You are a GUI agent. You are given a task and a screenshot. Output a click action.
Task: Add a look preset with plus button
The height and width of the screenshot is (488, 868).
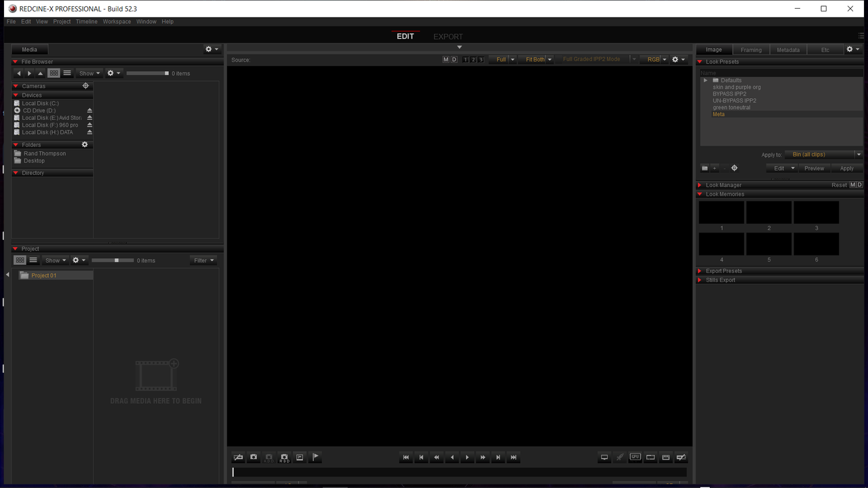(x=714, y=168)
